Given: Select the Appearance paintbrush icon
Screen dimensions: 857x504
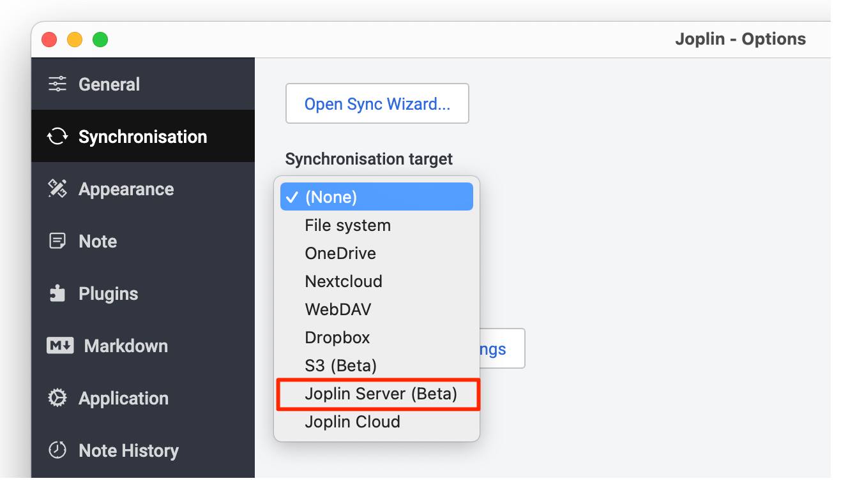Looking at the screenshot, I should point(57,188).
